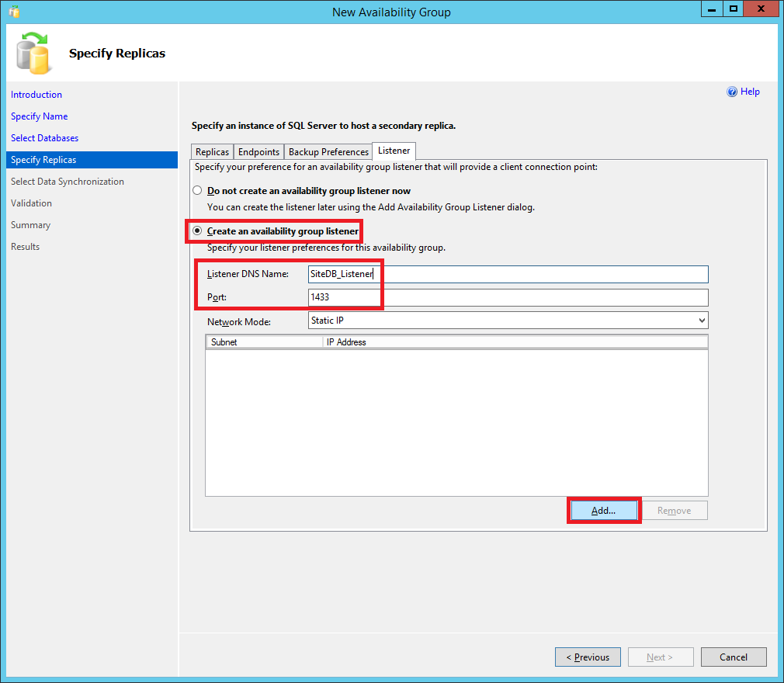Click the Help question mark icon
The width and height of the screenshot is (784, 683).
(731, 92)
